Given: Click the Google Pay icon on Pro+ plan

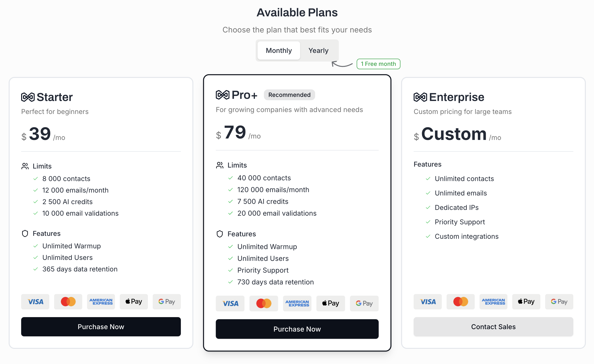Looking at the screenshot, I should click(x=364, y=303).
